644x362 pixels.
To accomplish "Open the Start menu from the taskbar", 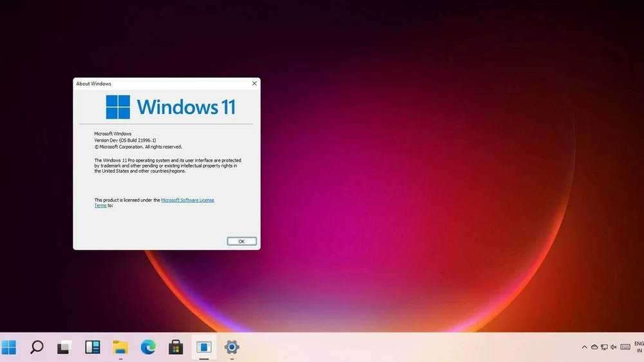I will (x=8, y=347).
